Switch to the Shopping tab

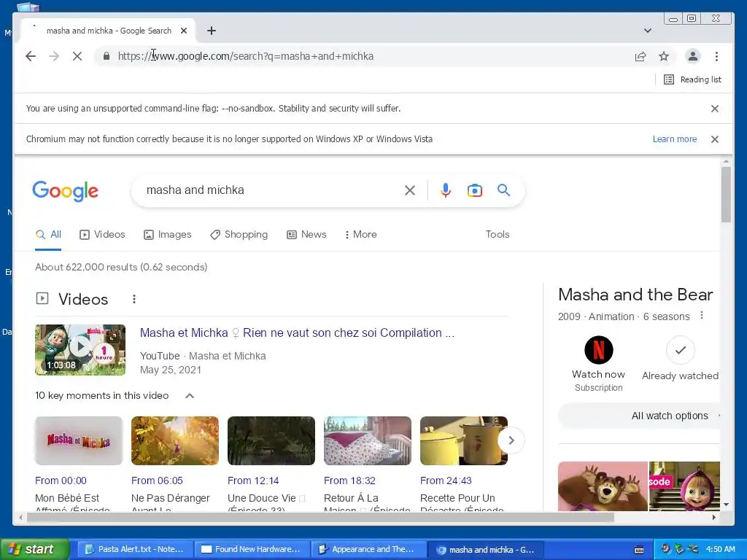[239, 234]
